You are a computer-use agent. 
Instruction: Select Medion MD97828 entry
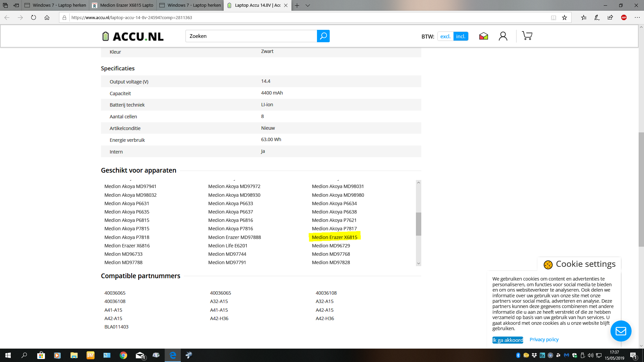[x=331, y=262]
